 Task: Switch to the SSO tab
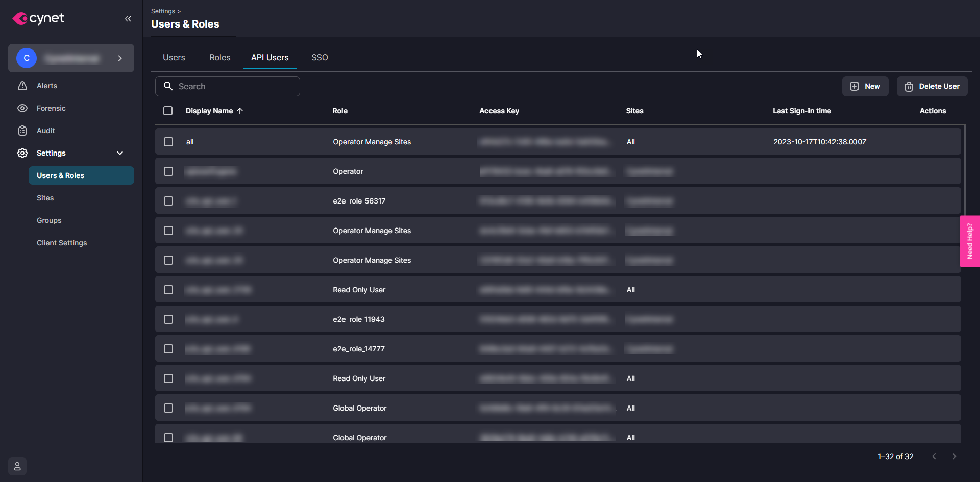[320, 57]
